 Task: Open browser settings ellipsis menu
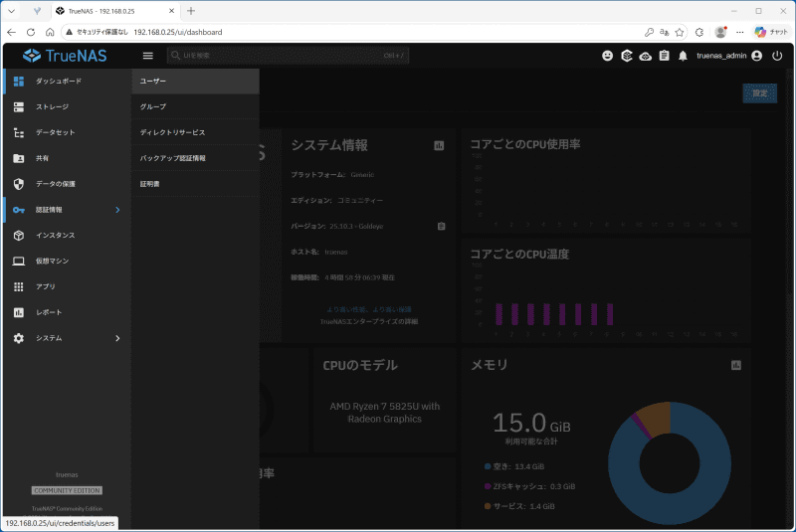[739, 32]
